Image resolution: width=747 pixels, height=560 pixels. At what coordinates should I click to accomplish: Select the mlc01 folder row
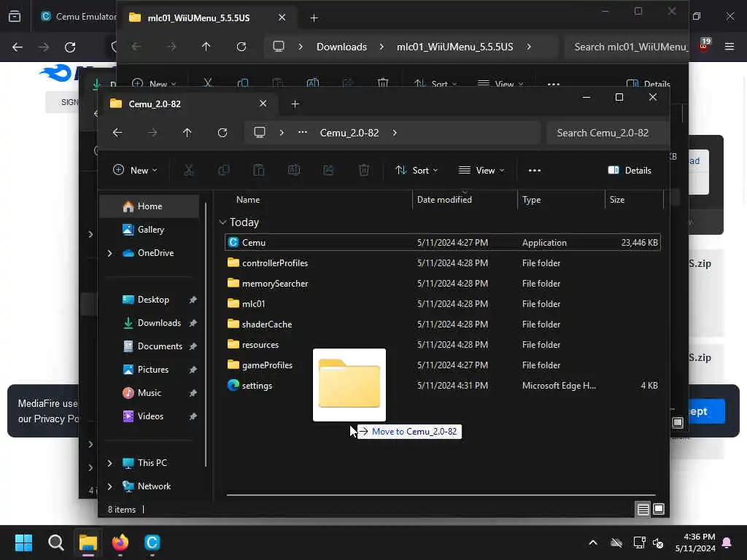(x=443, y=304)
